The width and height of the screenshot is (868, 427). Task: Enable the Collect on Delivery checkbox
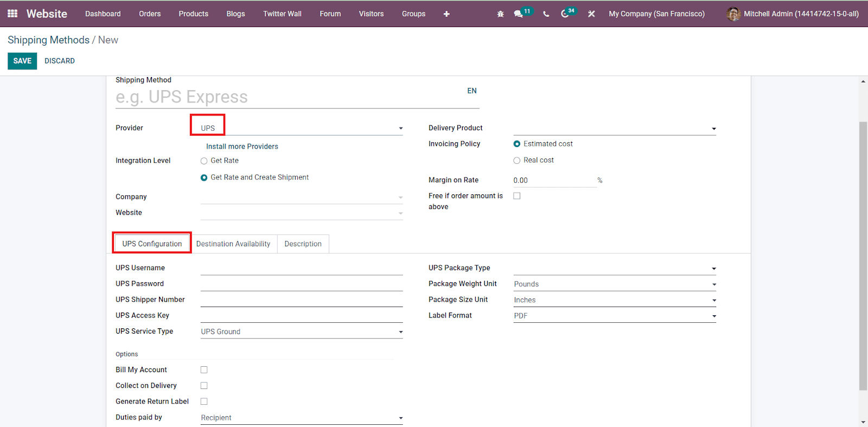tap(204, 385)
